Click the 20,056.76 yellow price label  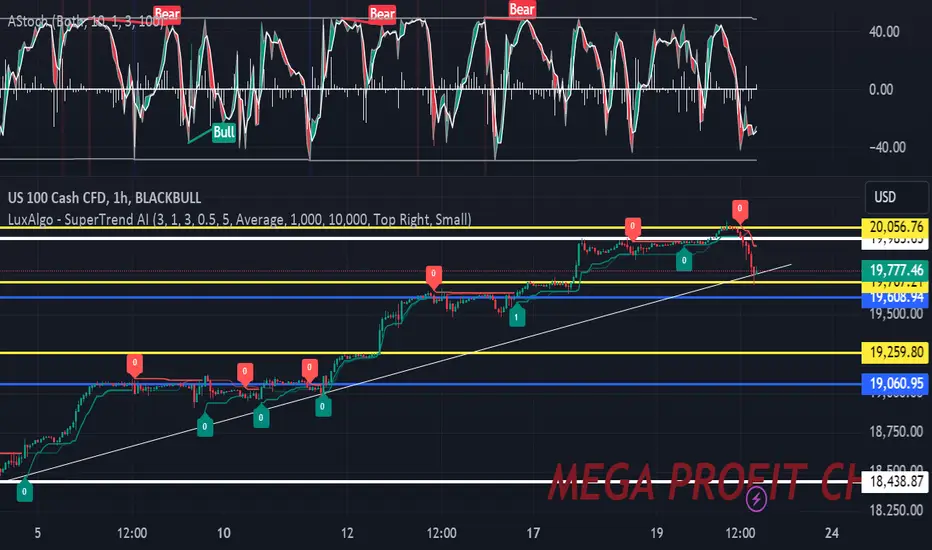tap(896, 227)
